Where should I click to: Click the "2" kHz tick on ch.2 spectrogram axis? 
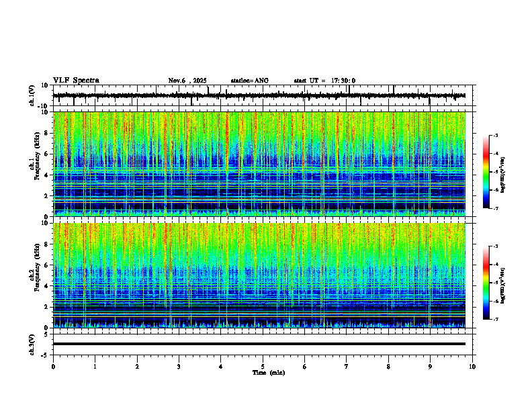[x=47, y=307]
